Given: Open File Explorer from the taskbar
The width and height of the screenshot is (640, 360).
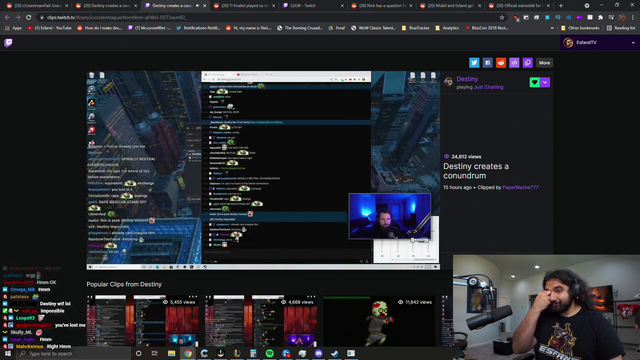Looking at the screenshot, I should (171, 353).
